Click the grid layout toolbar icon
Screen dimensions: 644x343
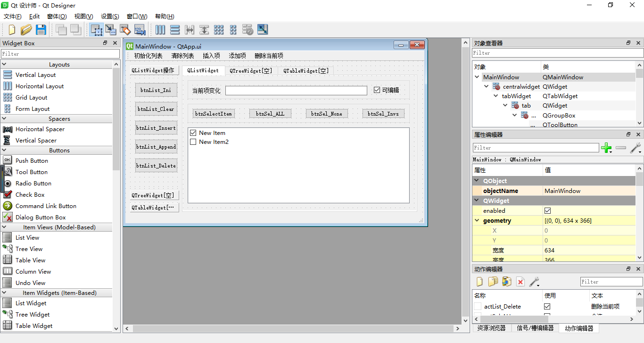click(x=219, y=29)
